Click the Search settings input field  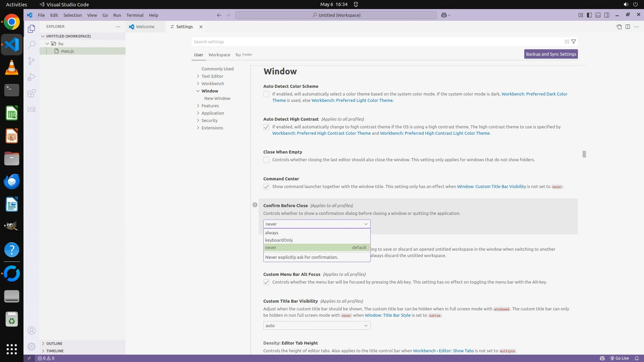tap(376, 42)
